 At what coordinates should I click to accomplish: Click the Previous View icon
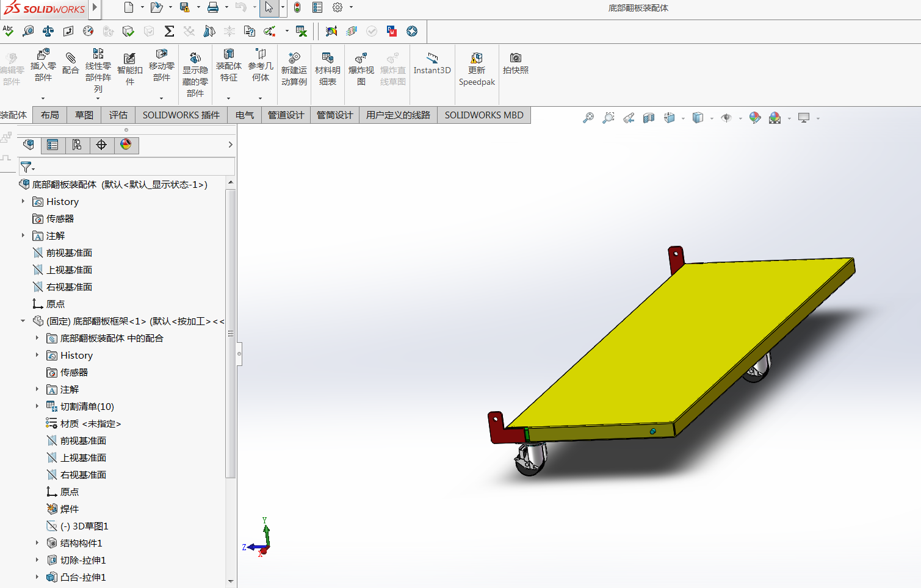coord(629,118)
